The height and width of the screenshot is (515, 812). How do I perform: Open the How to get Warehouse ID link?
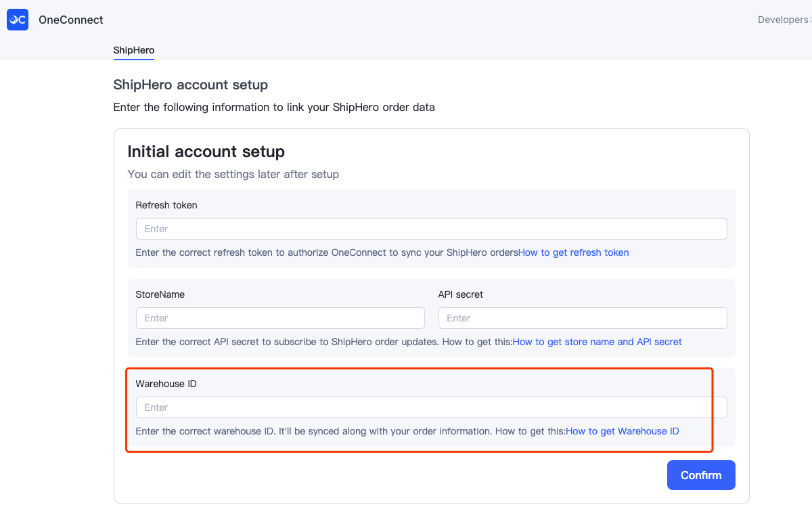[623, 431]
